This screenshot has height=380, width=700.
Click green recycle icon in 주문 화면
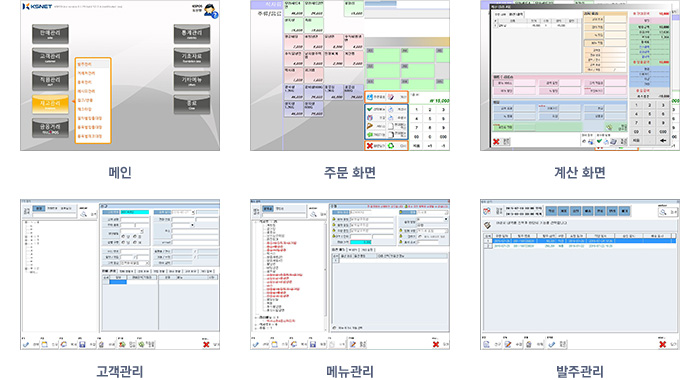[391, 146]
